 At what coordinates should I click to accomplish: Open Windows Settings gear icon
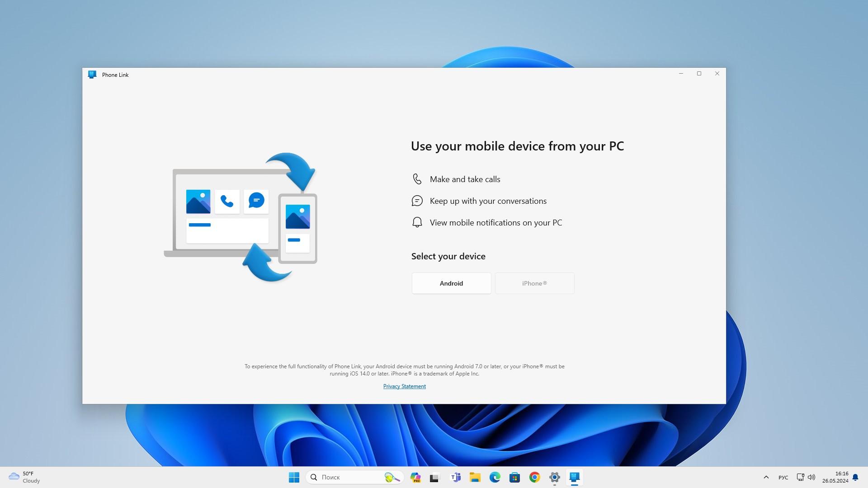click(x=554, y=477)
